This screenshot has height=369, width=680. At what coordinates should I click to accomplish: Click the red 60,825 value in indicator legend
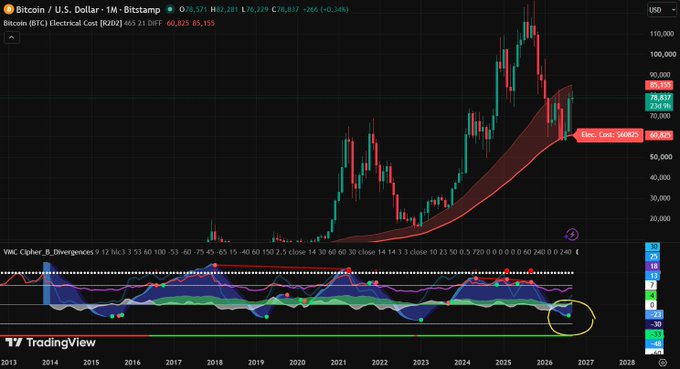tap(178, 23)
